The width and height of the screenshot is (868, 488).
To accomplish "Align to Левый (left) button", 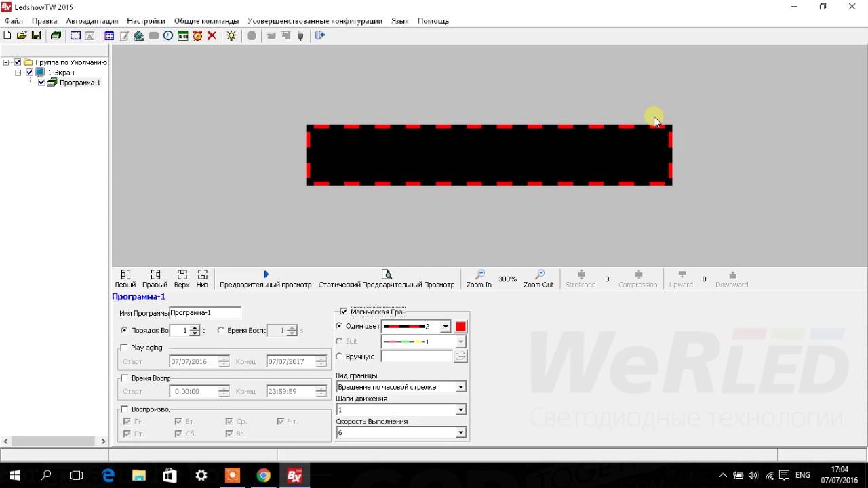I will pyautogui.click(x=125, y=279).
